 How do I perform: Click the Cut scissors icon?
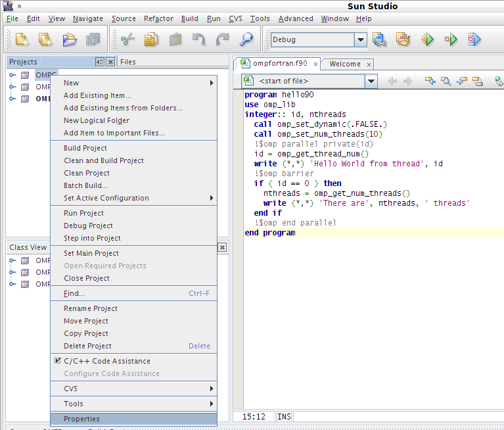point(127,39)
